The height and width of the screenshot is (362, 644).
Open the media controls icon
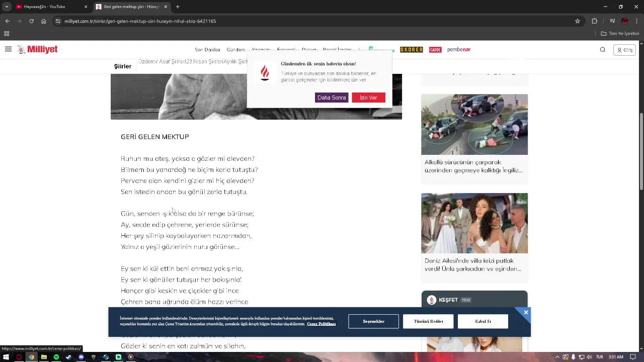(x=612, y=21)
